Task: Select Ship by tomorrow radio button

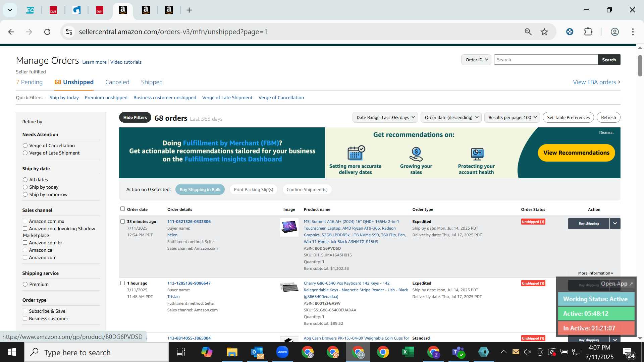Action: 25,194
